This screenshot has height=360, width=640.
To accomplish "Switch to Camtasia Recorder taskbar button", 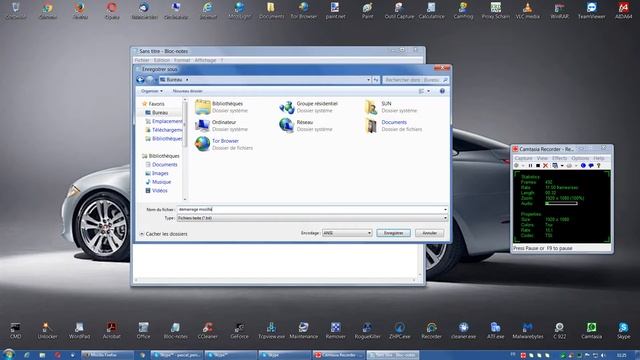I will click(338, 355).
